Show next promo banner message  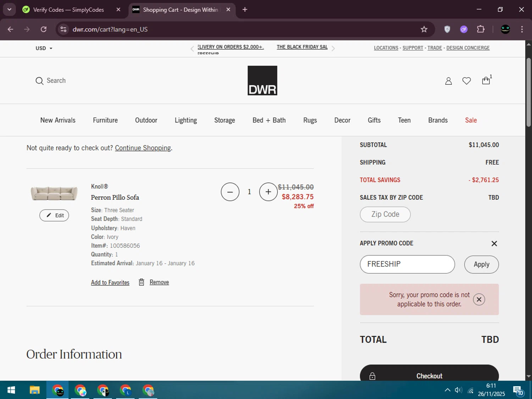[x=333, y=49]
